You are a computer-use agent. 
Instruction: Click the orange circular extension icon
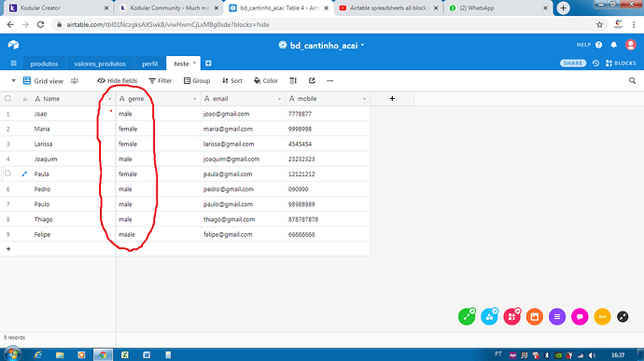tap(535, 316)
